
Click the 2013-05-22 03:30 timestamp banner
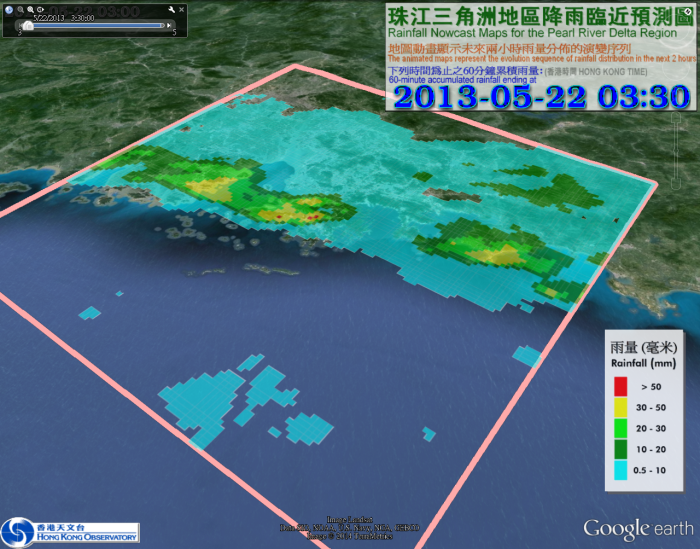(541, 97)
